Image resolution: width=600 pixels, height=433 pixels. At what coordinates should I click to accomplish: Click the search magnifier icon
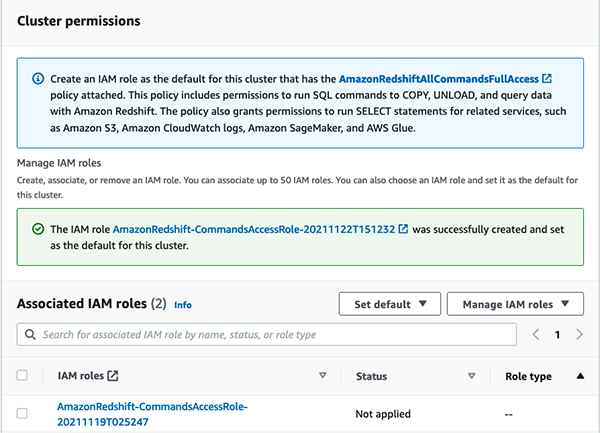[32, 333]
